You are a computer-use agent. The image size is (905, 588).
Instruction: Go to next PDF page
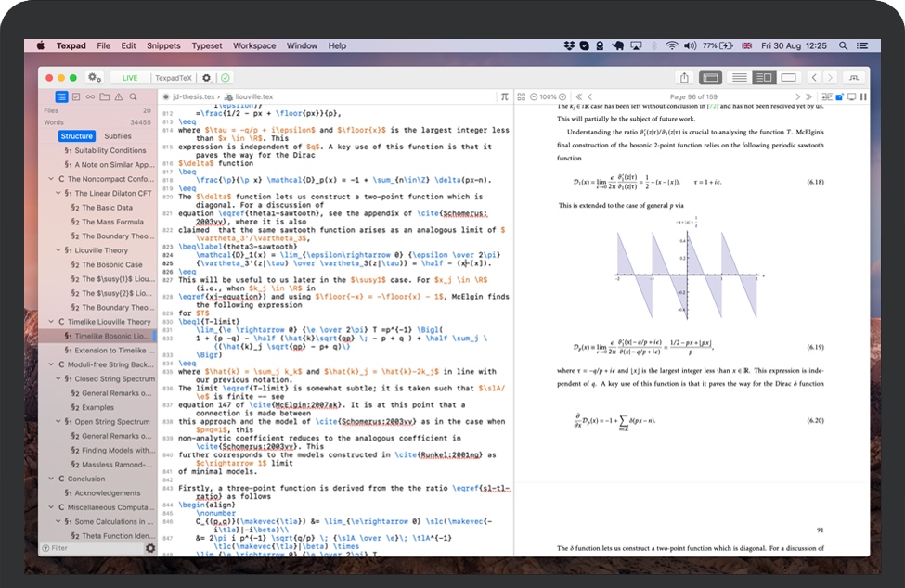(x=797, y=96)
